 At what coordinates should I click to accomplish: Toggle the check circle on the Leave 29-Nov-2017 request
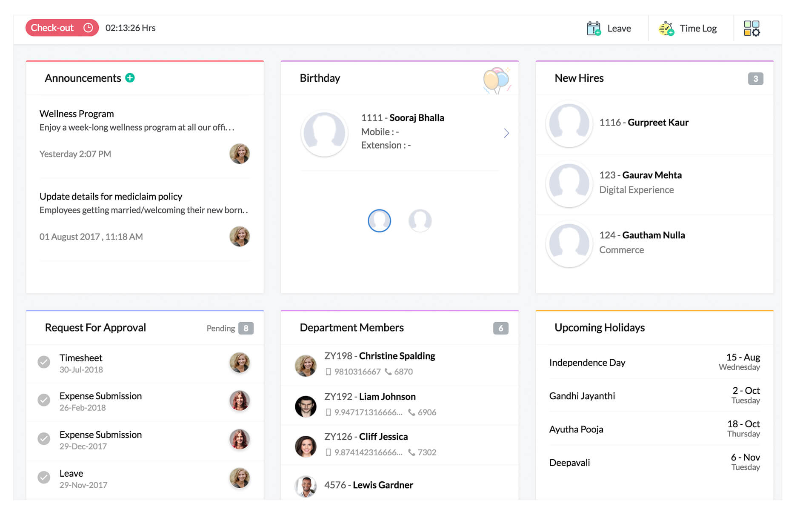pyautogui.click(x=44, y=478)
